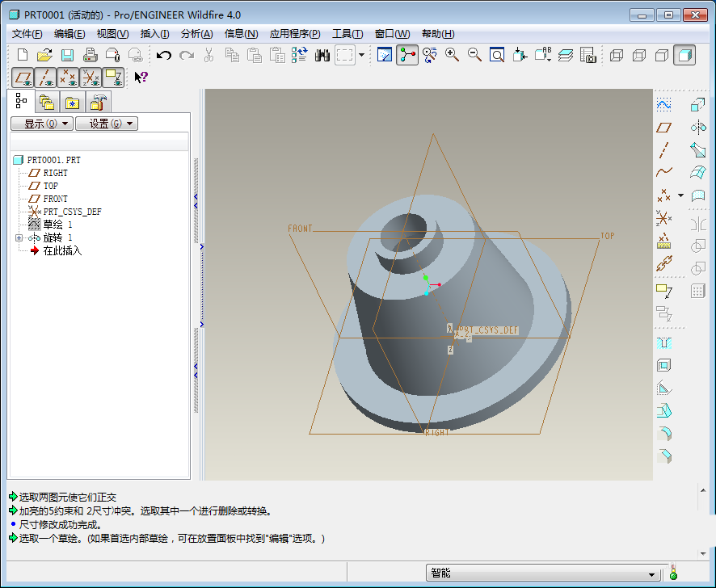
Task: Click the binoculars Find icon
Action: pyautogui.click(x=322, y=55)
